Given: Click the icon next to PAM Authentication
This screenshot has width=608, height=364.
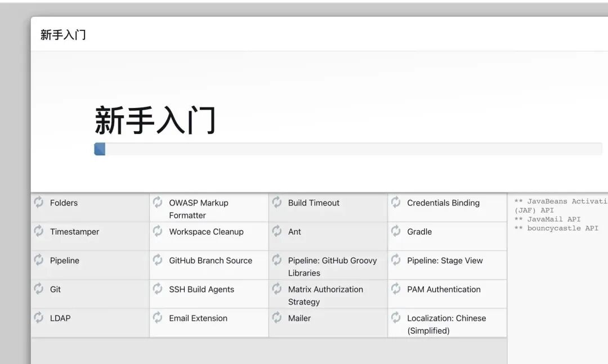Looking at the screenshot, I should tap(396, 289).
